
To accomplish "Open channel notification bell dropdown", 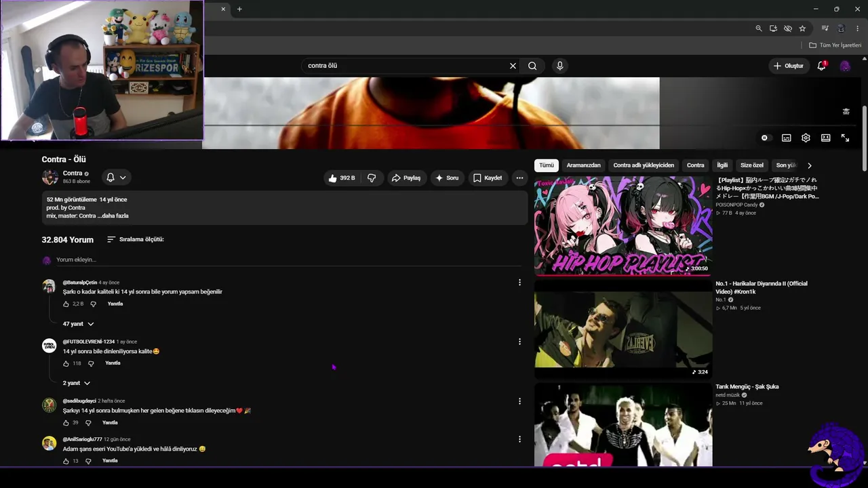I will [116, 178].
